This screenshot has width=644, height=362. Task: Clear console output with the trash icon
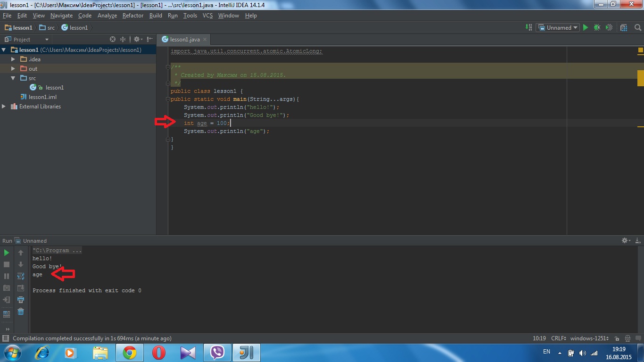coord(21,312)
